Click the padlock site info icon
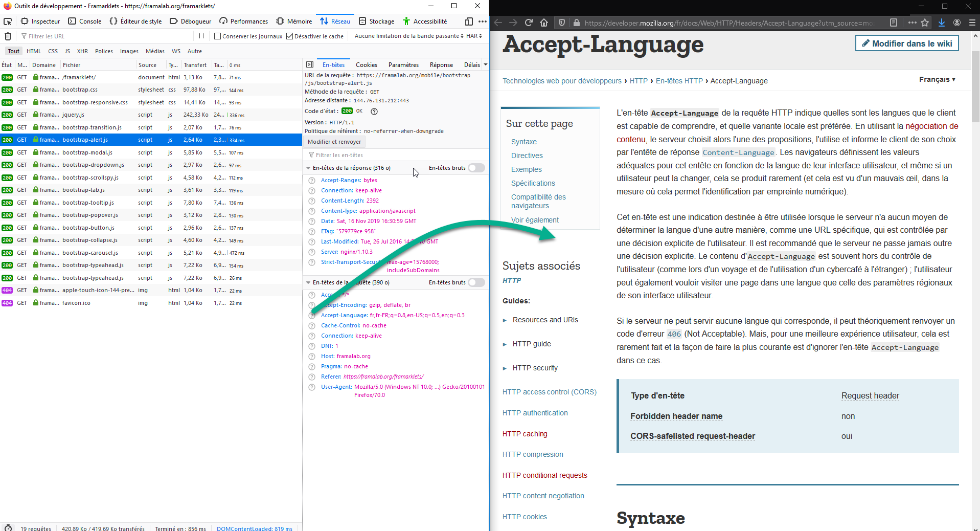Screen dimensions: 980x531 coord(576,23)
